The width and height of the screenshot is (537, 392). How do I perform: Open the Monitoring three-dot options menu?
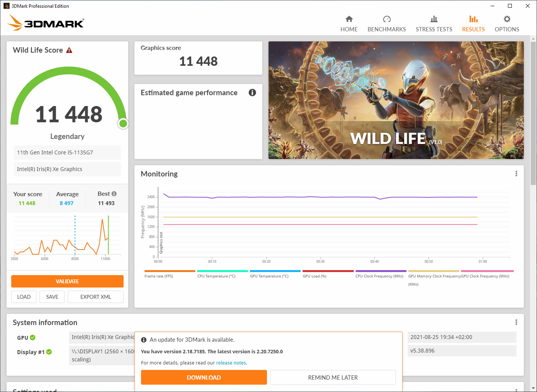(x=516, y=174)
